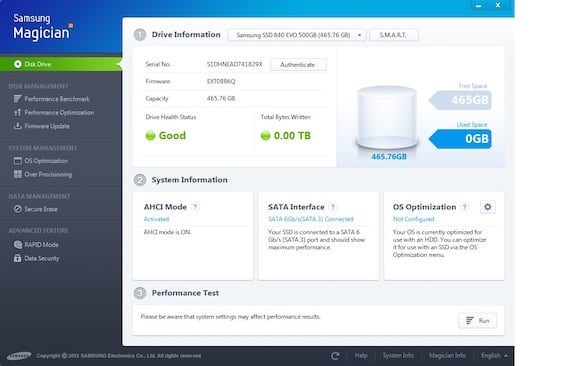Screen dimensions: 579x366
Task: Click the 465.76GB label under cylinder
Action: (x=389, y=157)
